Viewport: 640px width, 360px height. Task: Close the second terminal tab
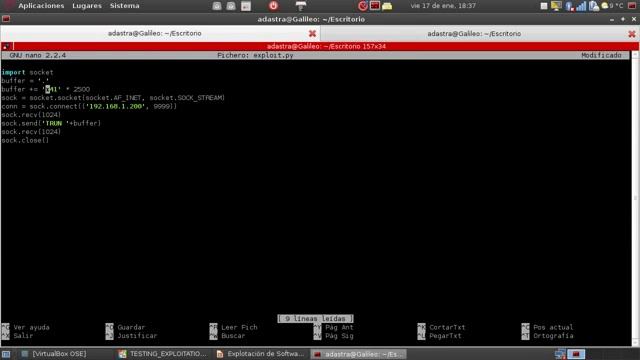pos(632,33)
